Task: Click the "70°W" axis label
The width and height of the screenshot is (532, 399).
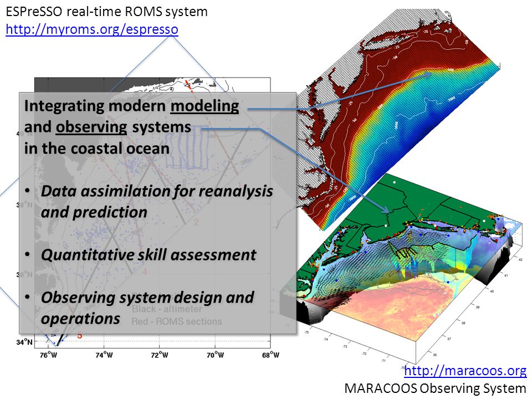Action: [216, 355]
